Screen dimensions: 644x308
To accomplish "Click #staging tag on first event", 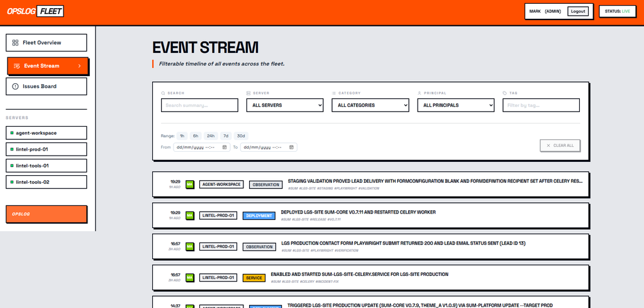I will (325, 188).
